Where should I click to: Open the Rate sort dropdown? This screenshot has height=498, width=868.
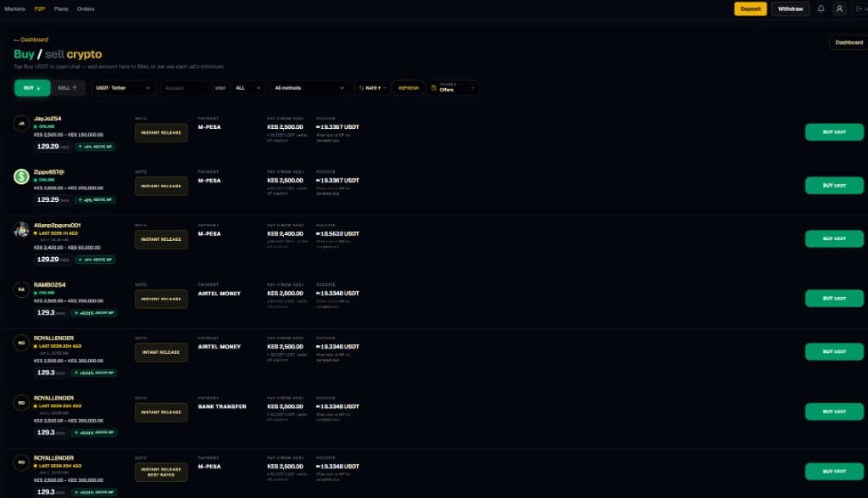pyautogui.click(x=372, y=88)
